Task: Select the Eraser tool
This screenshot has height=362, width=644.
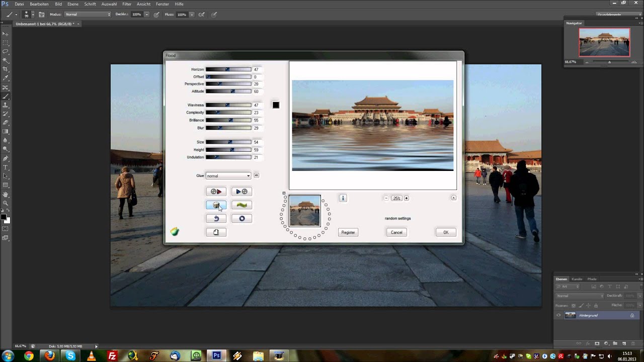Action: click(x=6, y=122)
